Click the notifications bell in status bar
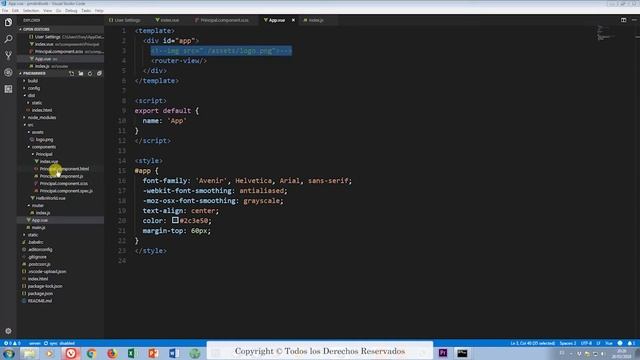This screenshot has width=640, height=360. [631, 343]
